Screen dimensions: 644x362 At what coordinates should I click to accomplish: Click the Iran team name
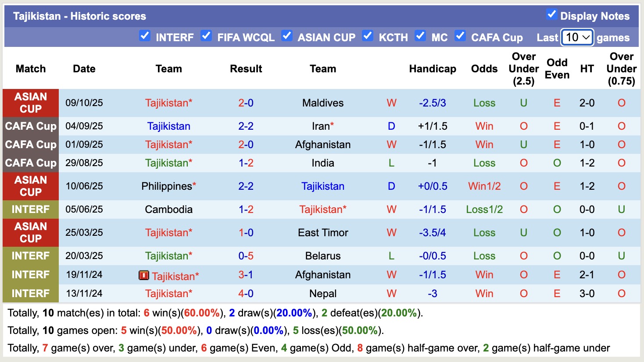[x=320, y=126]
